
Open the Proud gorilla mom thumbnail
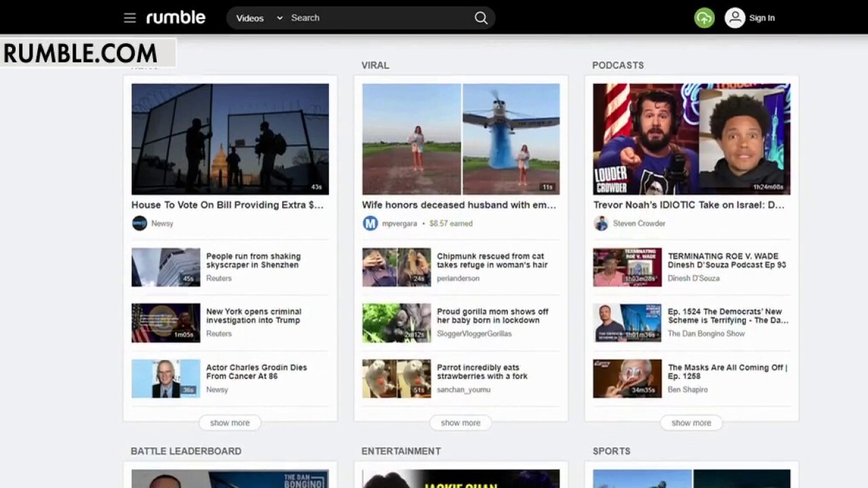(x=396, y=323)
